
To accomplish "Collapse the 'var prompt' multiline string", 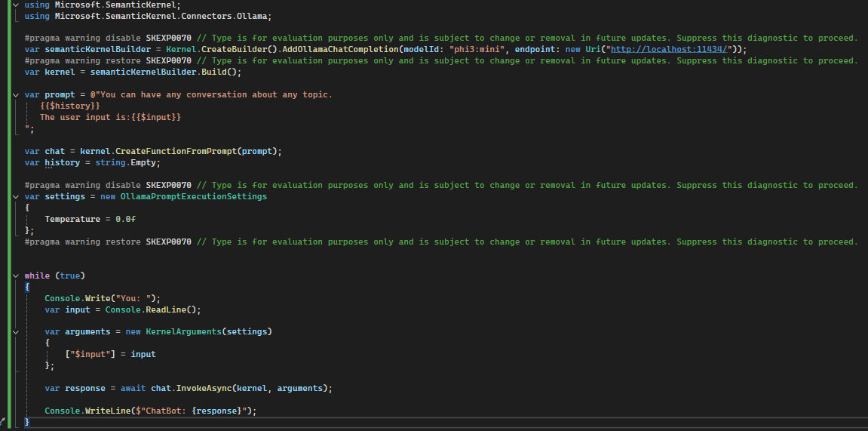I will (x=16, y=95).
